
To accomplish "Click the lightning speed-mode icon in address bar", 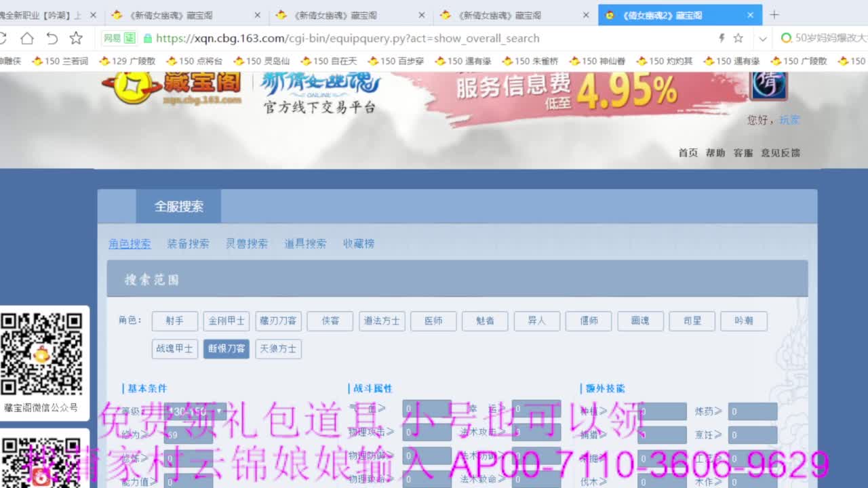I will click(722, 38).
